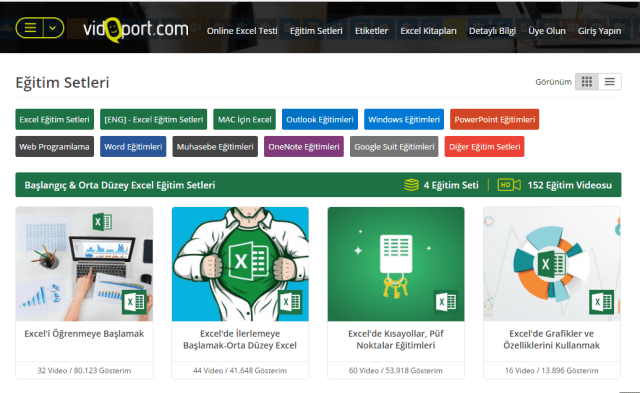Click the Görünüm label

click(x=553, y=82)
